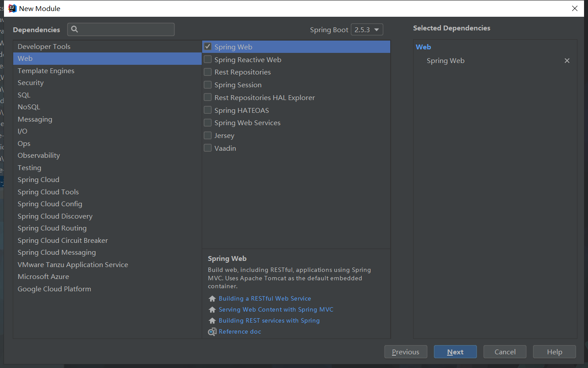Check the Rest Repositories checkbox
588x368 pixels.
(208, 72)
